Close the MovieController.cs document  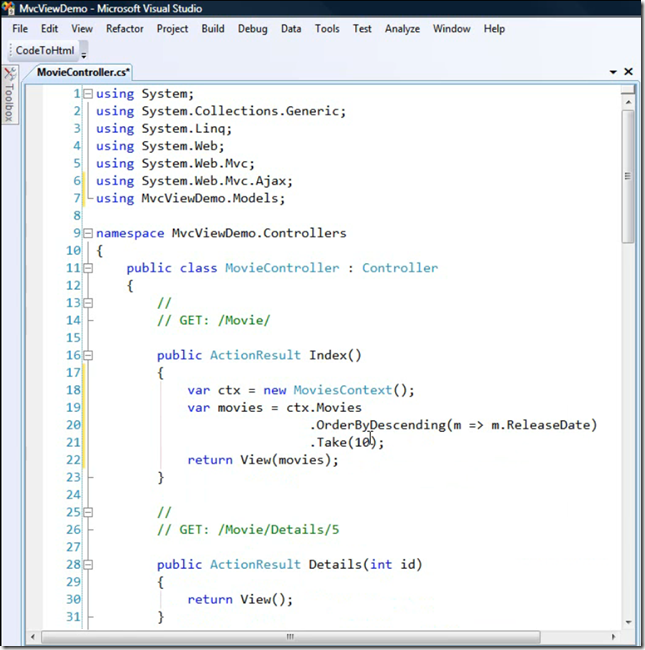(x=628, y=72)
